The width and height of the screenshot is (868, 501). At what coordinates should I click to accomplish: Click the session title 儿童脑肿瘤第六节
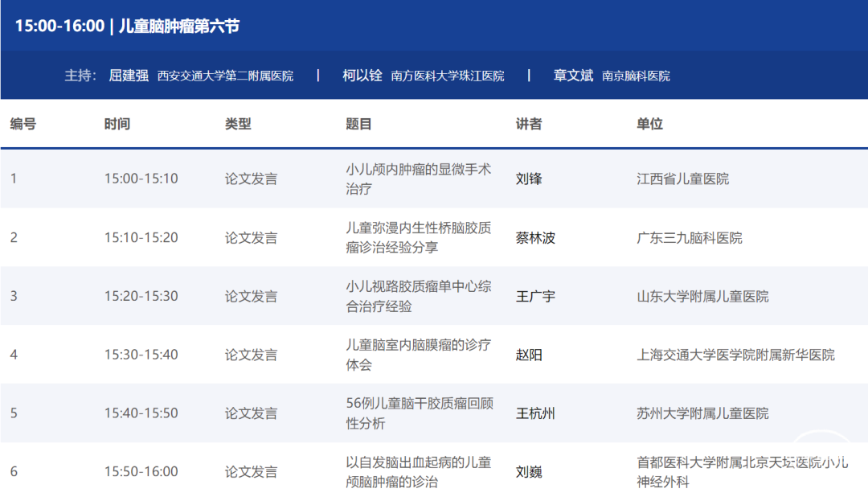pyautogui.click(x=178, y=26)
